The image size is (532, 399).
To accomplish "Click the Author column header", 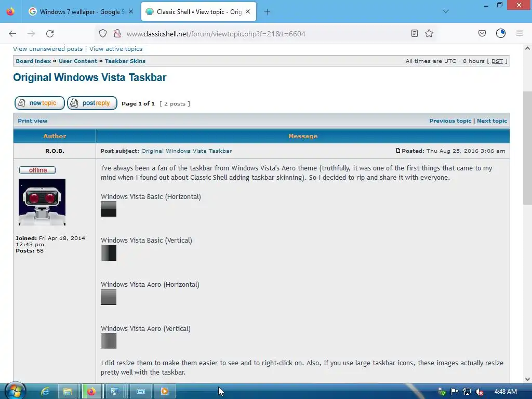I will (x=55, y=136).
